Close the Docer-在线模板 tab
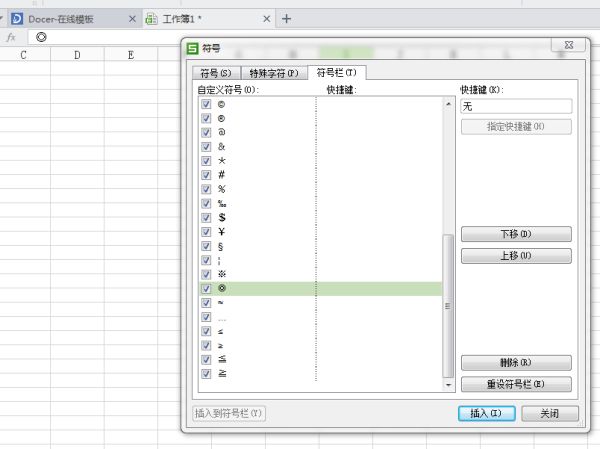600x449 pixels. point(132,19)
